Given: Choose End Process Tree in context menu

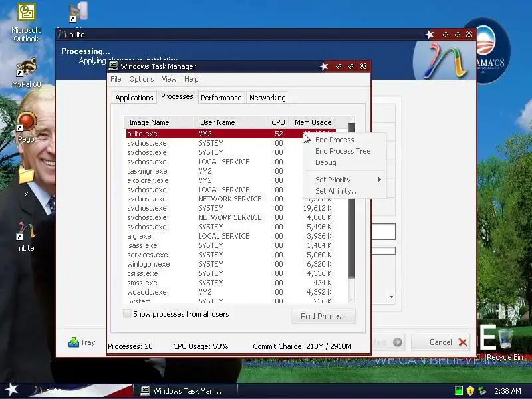Looking at the screenshot, I should [342, 151].
